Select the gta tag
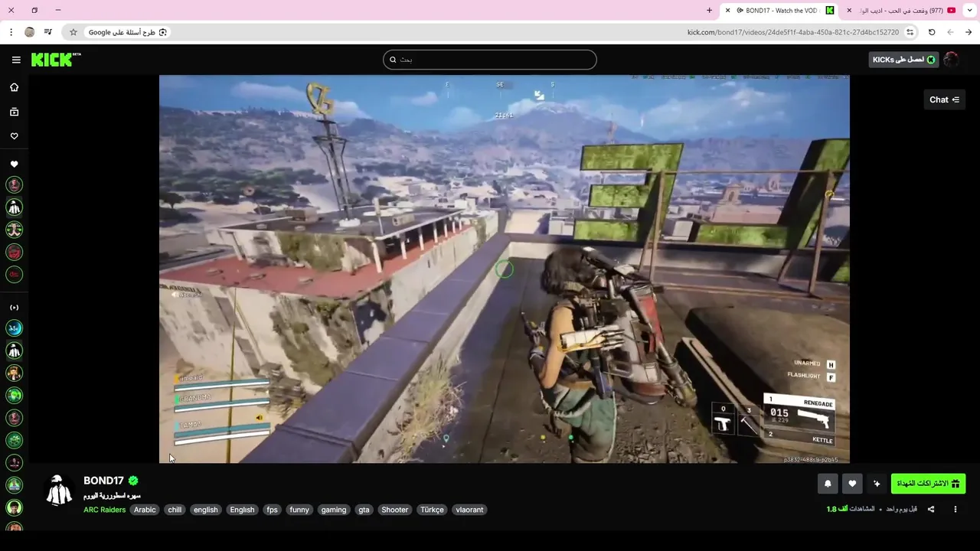Image resolution: width=980 pixels, height=551 pixels. tap(364, 510)
